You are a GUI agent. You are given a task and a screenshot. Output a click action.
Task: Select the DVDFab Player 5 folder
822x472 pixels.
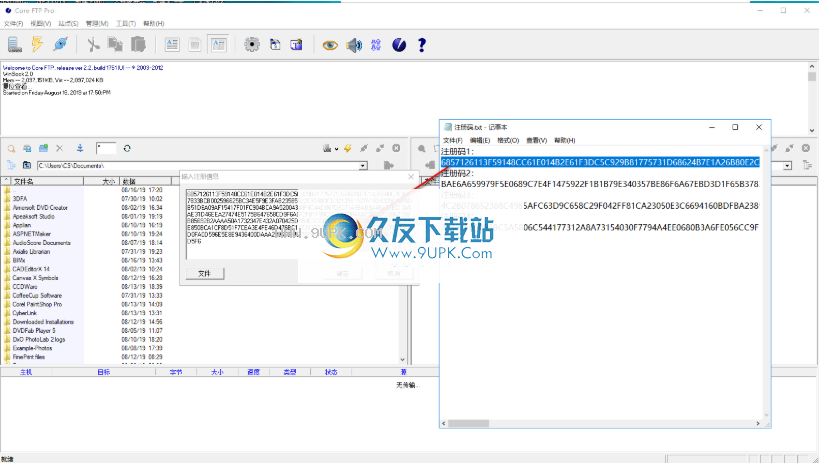coord(34,330)
